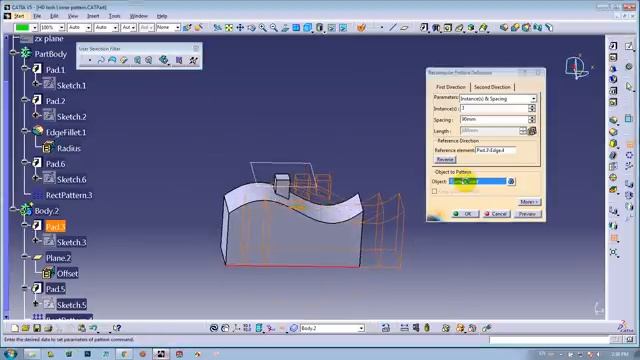Select Pad.3 in the specification tree

[56, 227]
